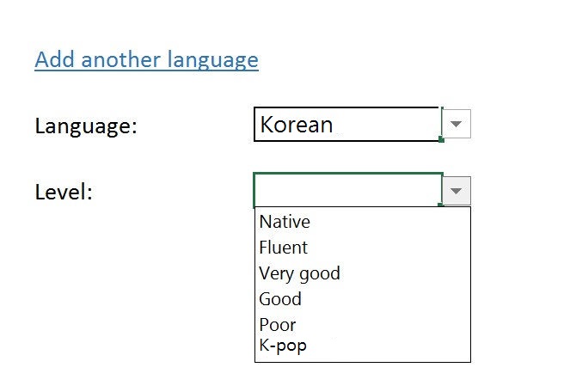Pick Very good in the Level list
Image resolution: width=570 pixels, height=392 pixels.
[x=299, y=273]
